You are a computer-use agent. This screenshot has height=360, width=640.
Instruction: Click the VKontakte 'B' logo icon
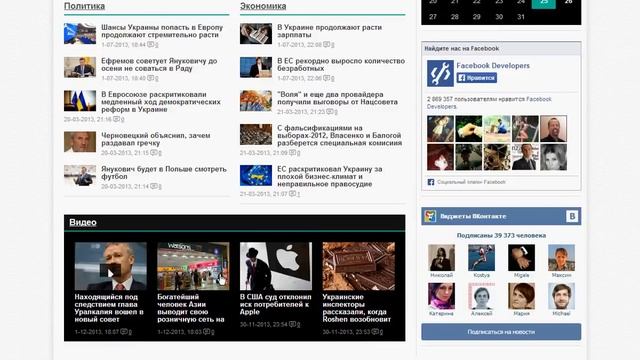pos(572,216)
